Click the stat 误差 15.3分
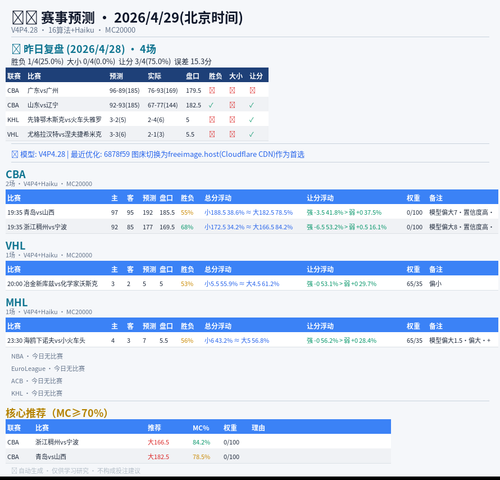This screenshot has height=480, width=500. coord(193,62)
